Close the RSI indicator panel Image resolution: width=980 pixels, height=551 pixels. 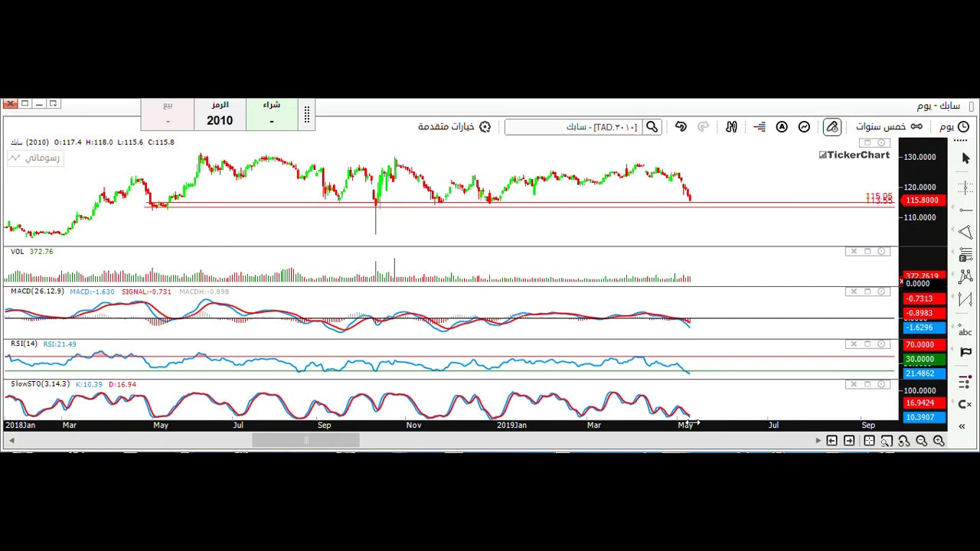click(x=854, y=344)
